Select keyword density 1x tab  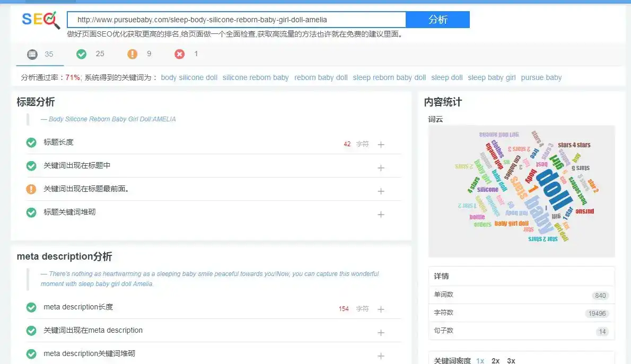coord(480,361)
